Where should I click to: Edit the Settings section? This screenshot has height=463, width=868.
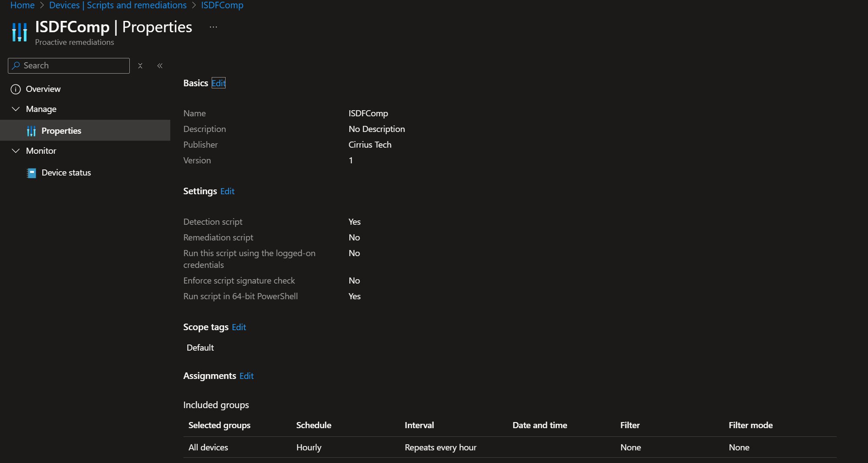point(227,191)
